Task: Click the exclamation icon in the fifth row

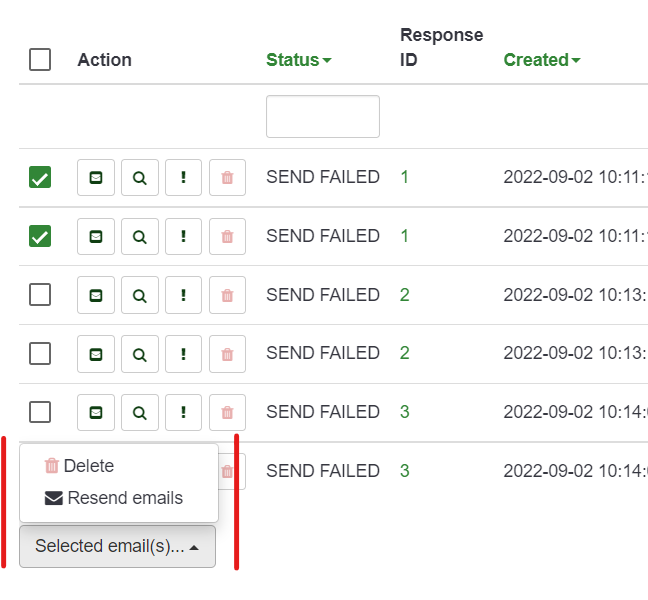Action: click(183, 412)
